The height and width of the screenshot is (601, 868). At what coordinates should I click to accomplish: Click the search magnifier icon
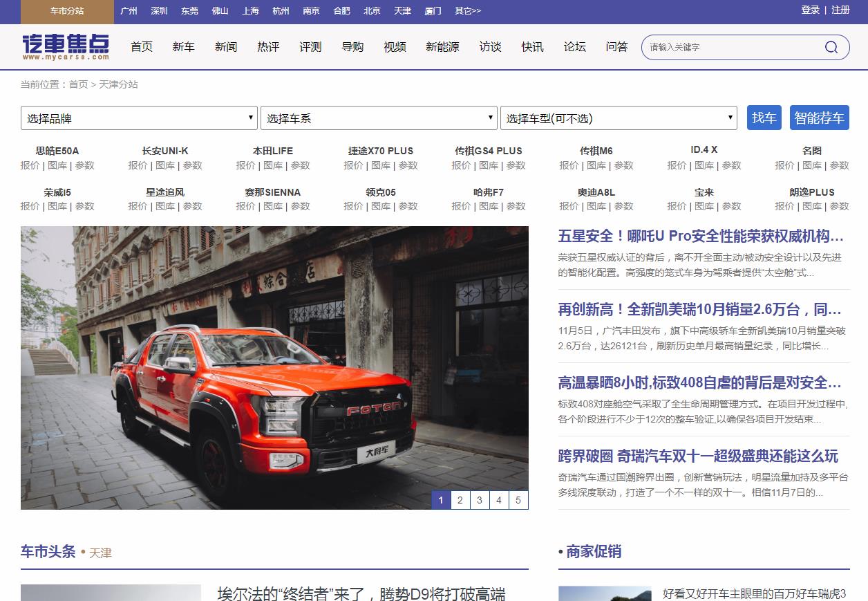coord(831,47)
